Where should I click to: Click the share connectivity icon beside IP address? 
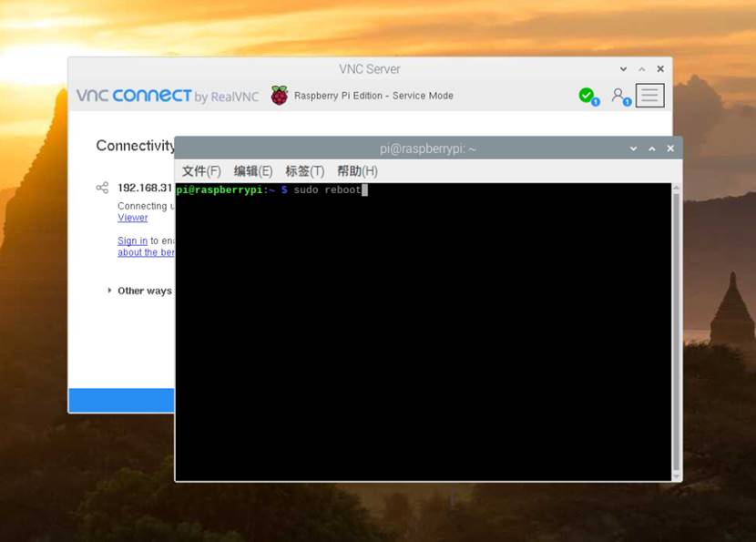102,188
